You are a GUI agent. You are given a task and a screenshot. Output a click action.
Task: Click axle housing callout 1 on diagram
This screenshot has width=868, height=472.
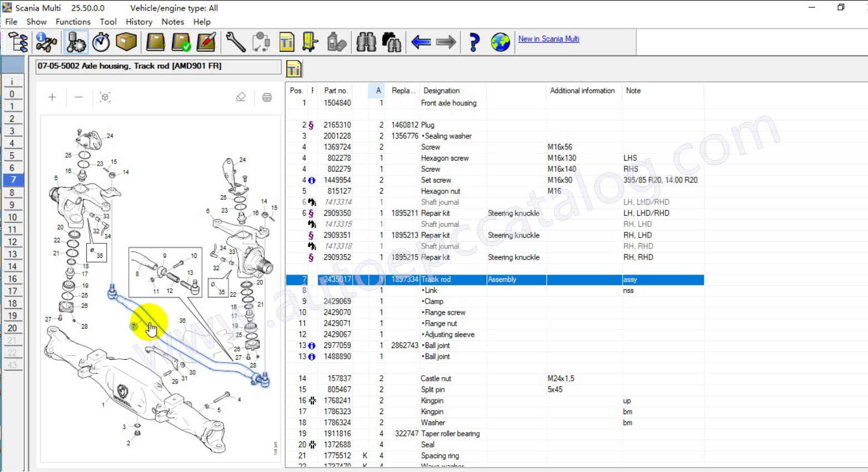point(103,405)
